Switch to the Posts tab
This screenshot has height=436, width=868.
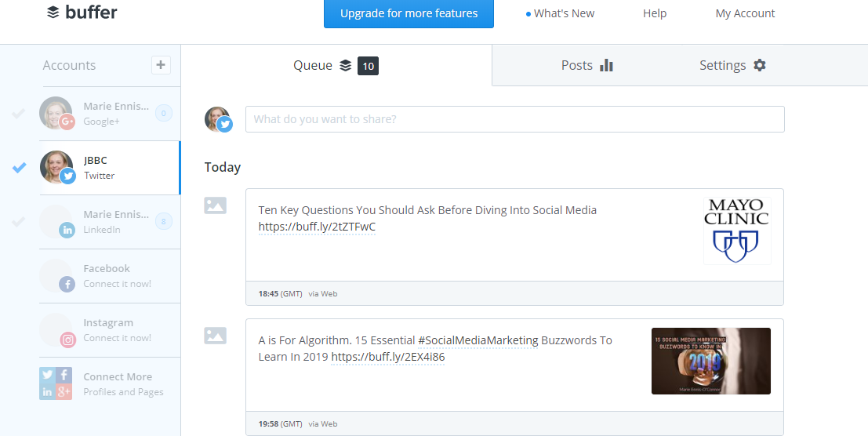[x=587, y=65]
